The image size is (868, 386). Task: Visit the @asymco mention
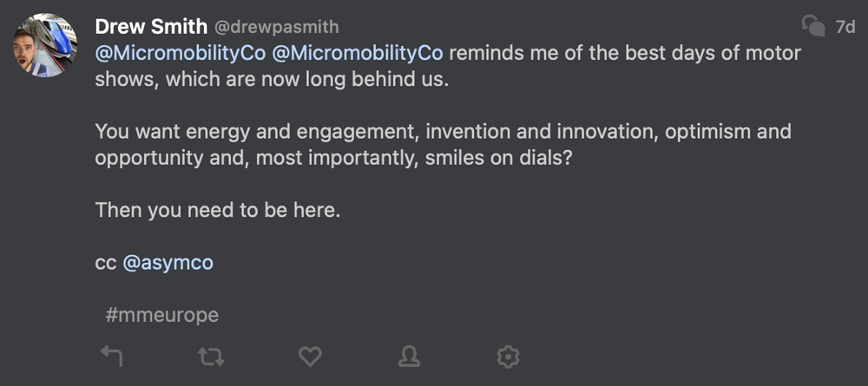click(168, 263)
